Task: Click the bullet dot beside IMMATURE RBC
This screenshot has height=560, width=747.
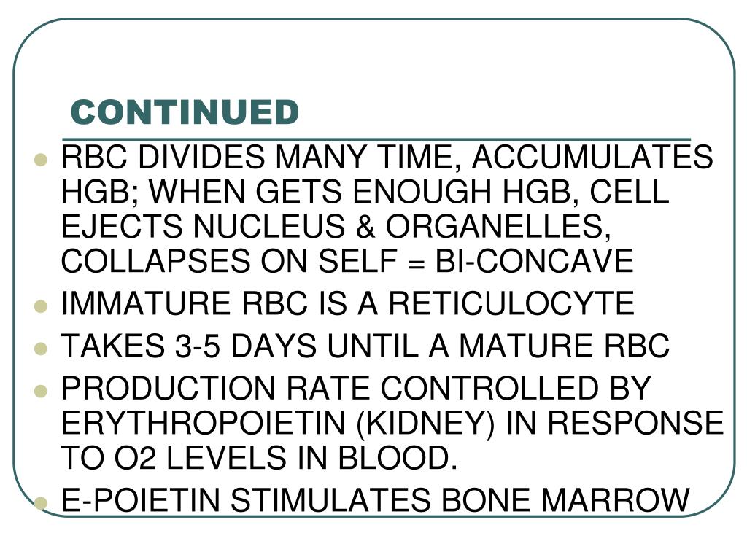Action: click(41, 306)
